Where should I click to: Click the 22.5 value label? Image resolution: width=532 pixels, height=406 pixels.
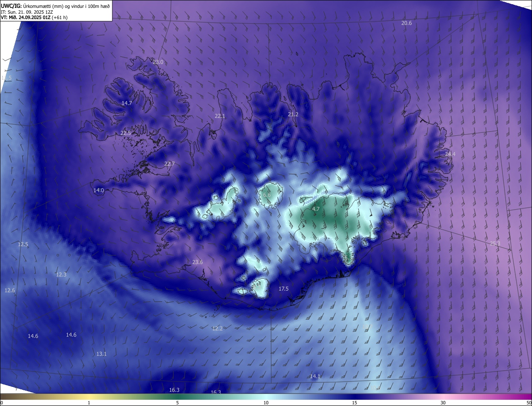pyautogui.click(x=126, y=133)
